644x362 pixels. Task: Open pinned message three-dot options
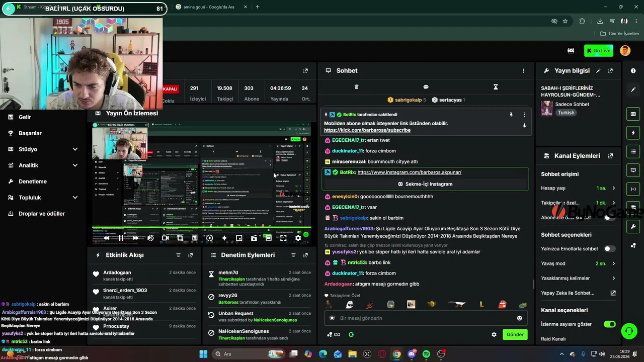(x=524, y=115)
